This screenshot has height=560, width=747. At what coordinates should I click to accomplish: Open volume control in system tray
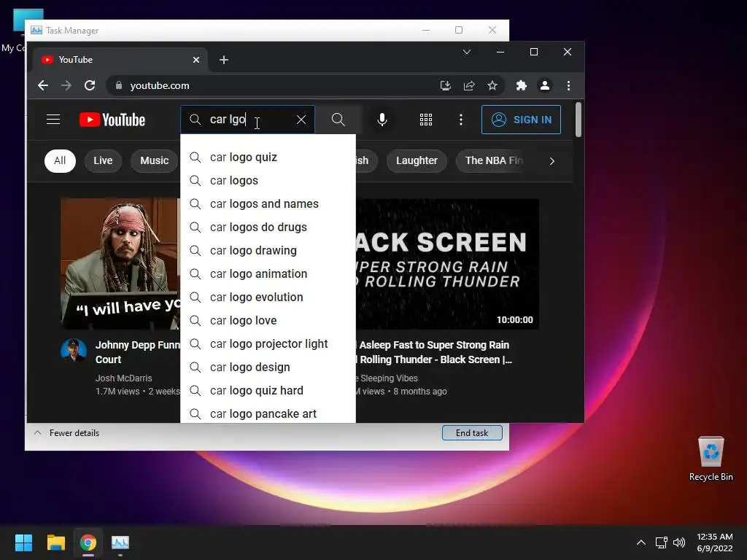(679, 542)
